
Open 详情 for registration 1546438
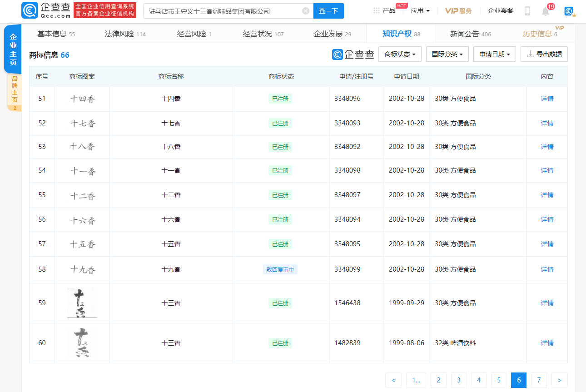tap(547, 303)
